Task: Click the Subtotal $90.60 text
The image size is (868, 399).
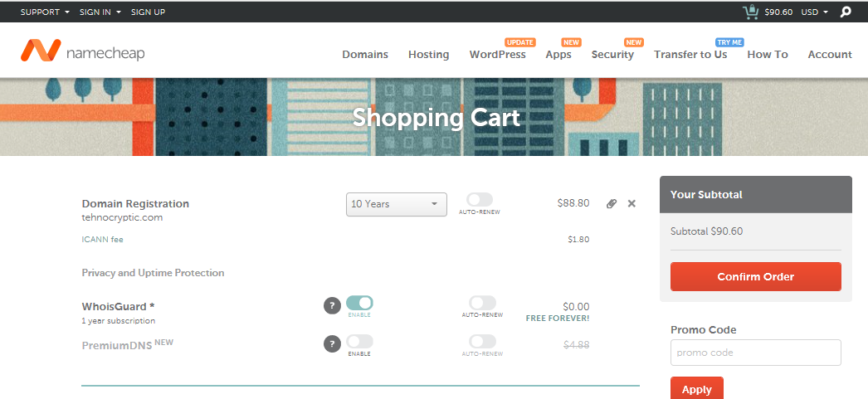Action: pos(706,231)
